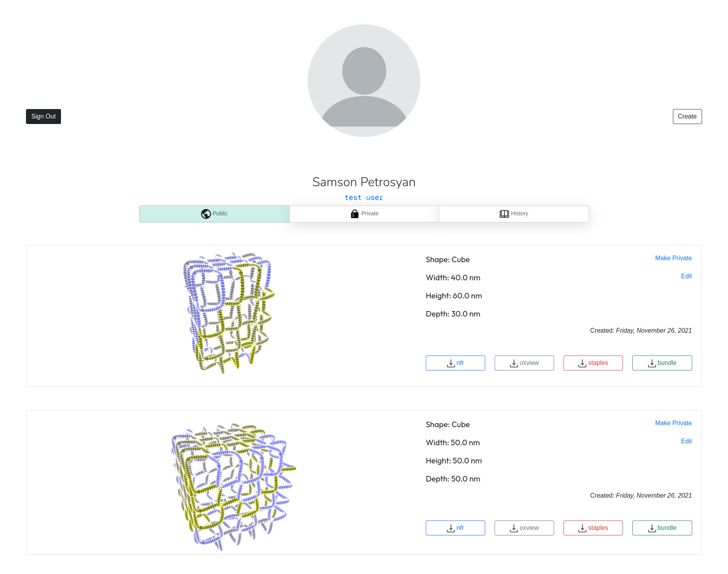
Task: Click the open book History icon
Action: [x=504, y=214]
